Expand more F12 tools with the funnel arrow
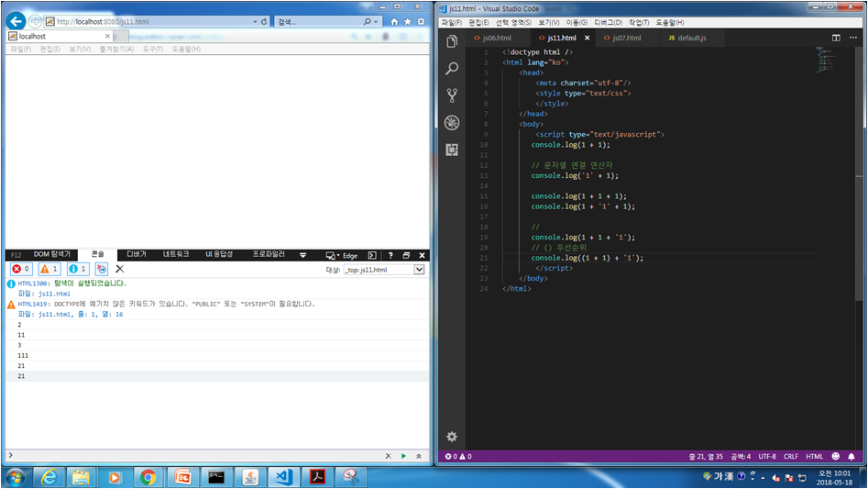The width and height of the screenshot is (868, 489). (302, 255)
